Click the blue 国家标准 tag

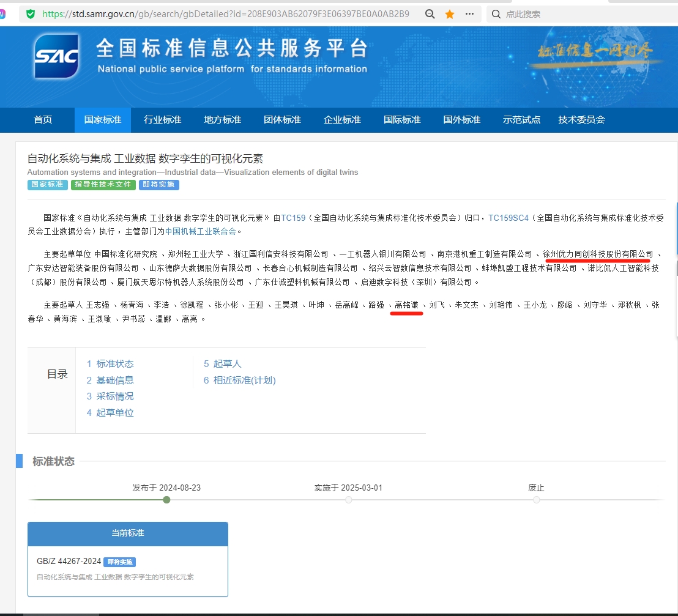pyautogui.click(x=48, y=185)
